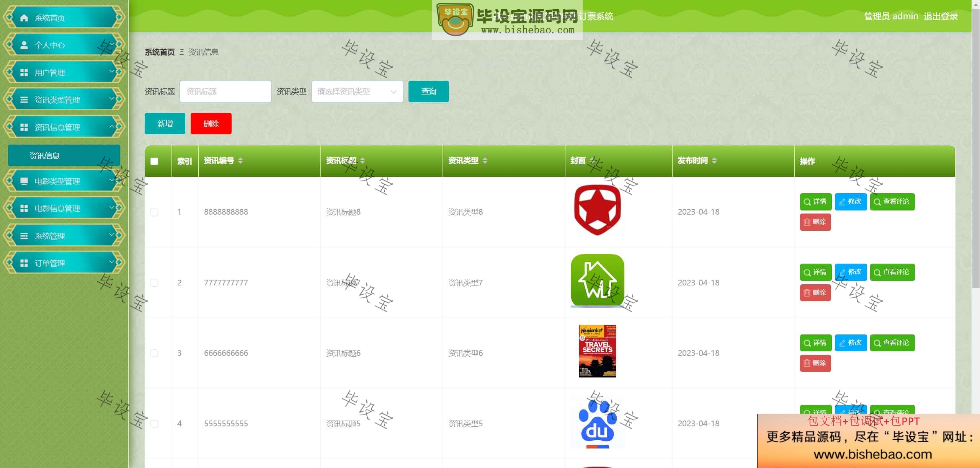This screenshot has width=980, height=468.
Task: Check the row 1 checkbox for 8888888888
Action: (154, 212)
